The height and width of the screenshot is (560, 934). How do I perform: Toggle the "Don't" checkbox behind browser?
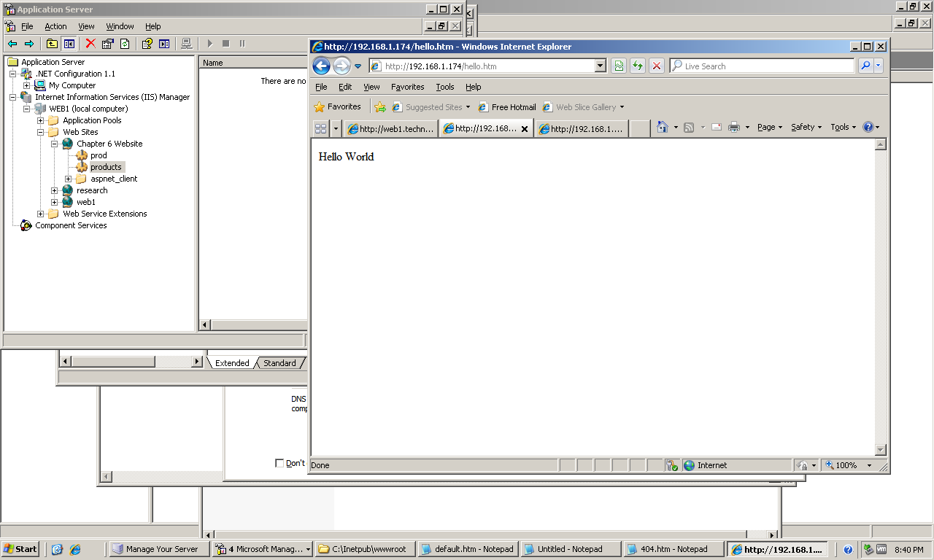279,463
